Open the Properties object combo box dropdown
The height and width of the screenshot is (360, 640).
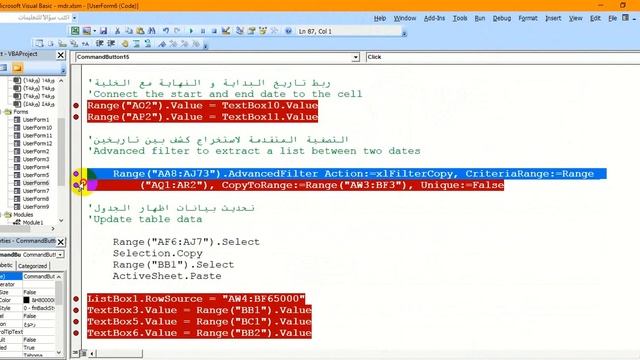60,254
